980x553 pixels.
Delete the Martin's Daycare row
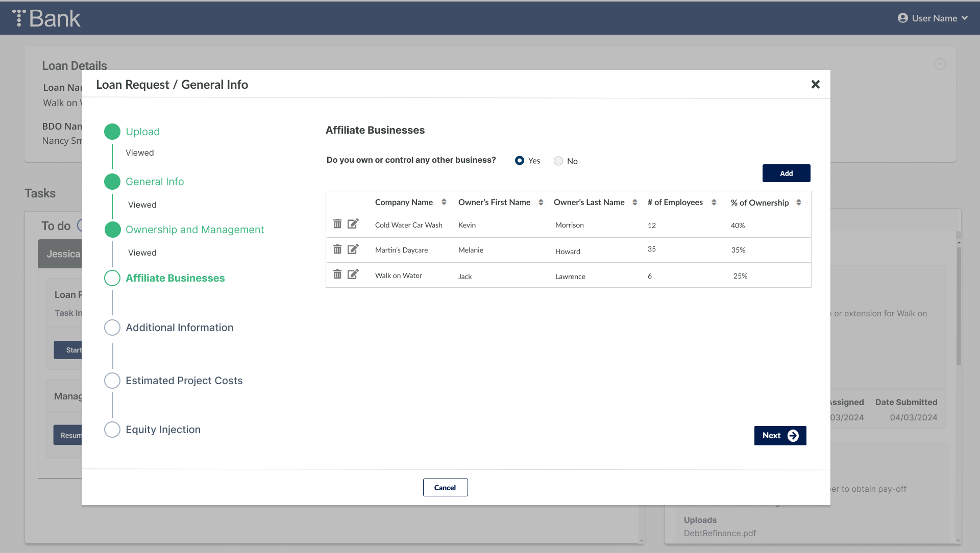pyautogui.click(x=337, y=249)
